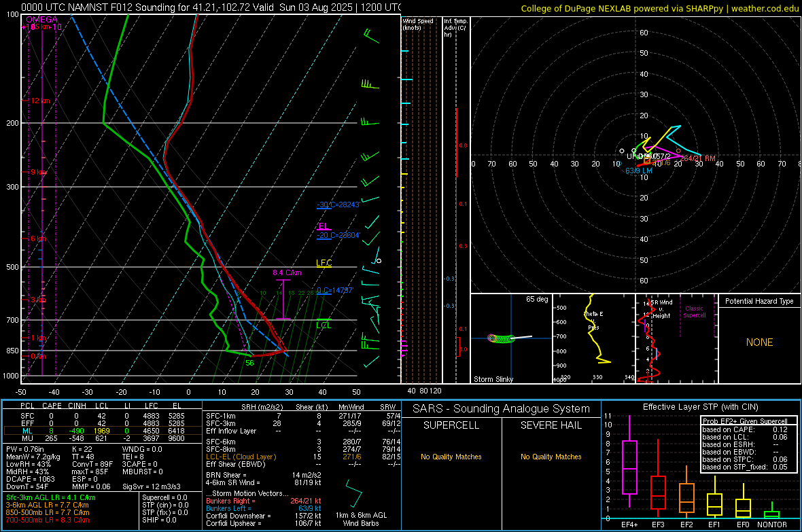802x532 pixels.
Task: Click the Storm Slinky caption
Action: 493,379
